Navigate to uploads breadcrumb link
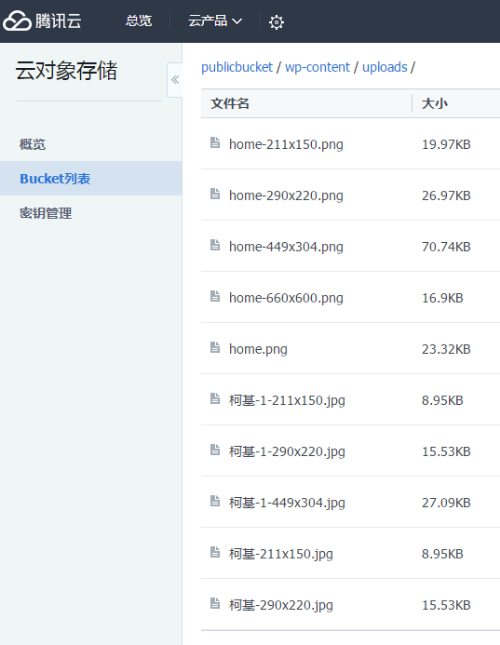The height and width of the screenshot is (645, 500). click(384, 67)
